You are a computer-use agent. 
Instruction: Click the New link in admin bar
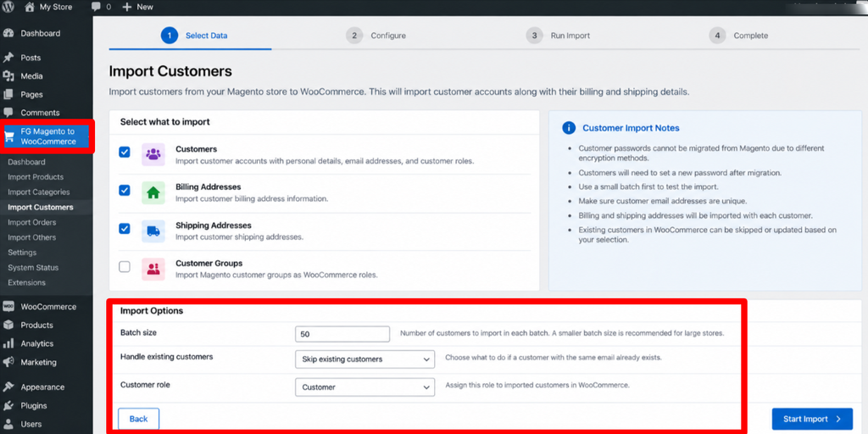145,7
